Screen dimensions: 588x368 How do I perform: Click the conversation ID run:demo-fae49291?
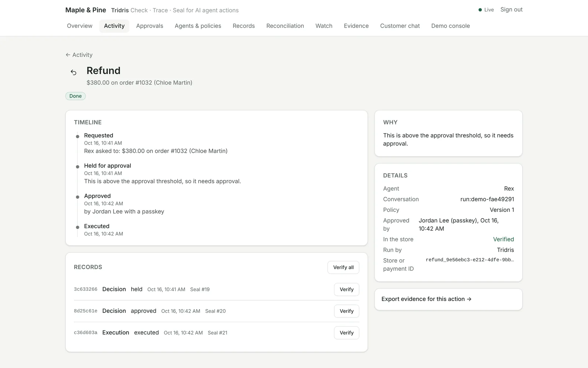[487, 199]
